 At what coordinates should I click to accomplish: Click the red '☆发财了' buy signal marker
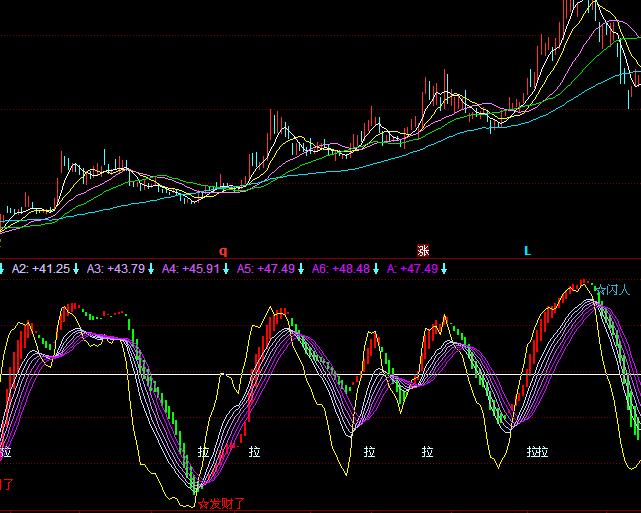(221, 503)
